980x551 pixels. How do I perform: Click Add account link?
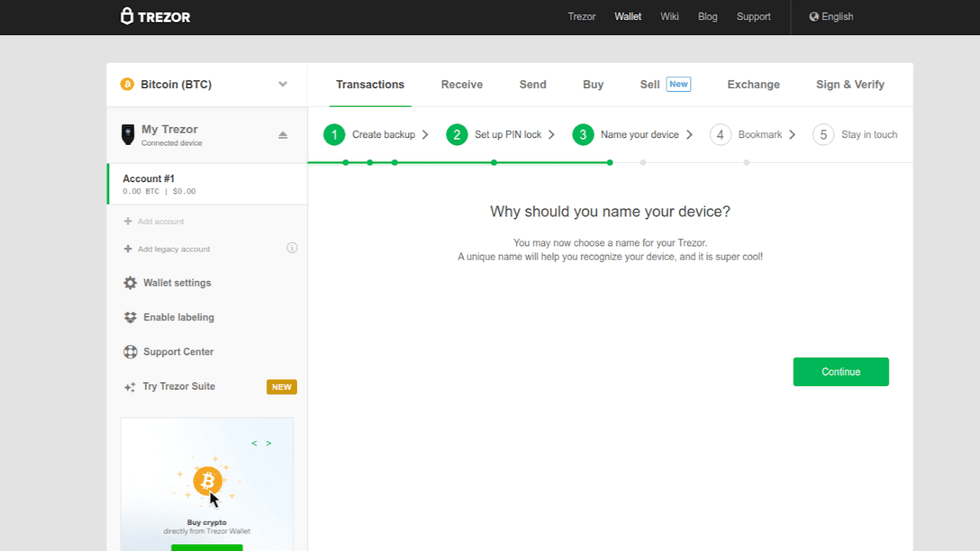pos(160,222)
